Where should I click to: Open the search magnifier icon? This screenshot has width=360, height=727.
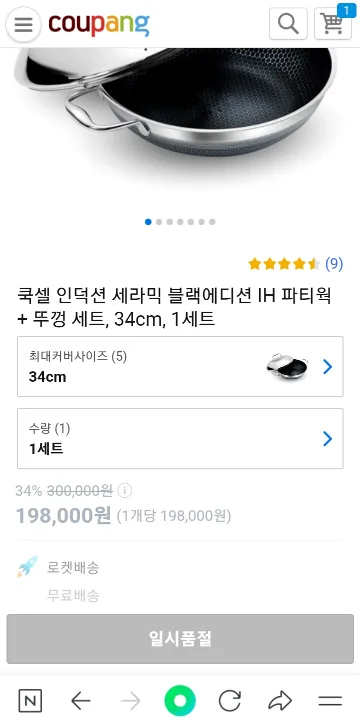(x=288, y=24)
